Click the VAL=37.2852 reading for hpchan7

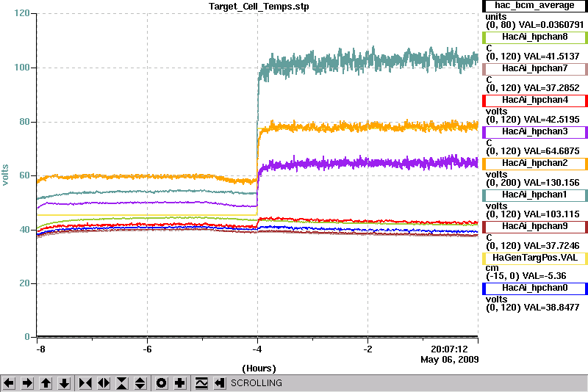552,88
